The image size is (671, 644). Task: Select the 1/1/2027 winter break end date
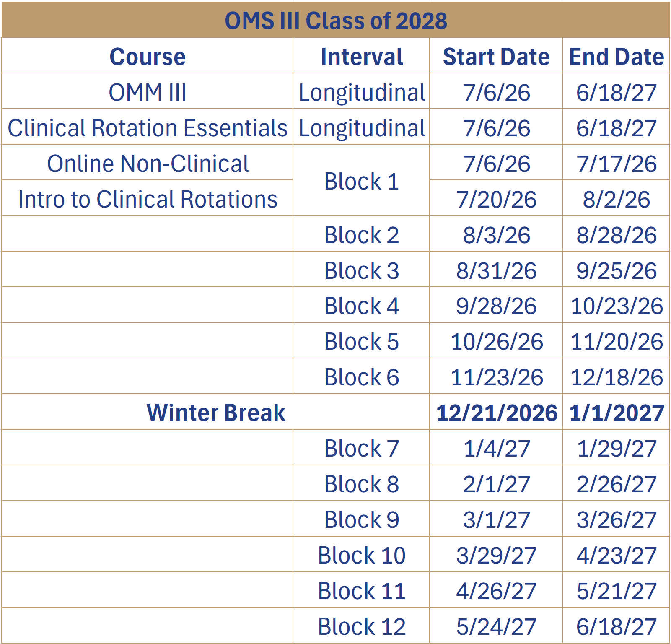tap(617, 413)
